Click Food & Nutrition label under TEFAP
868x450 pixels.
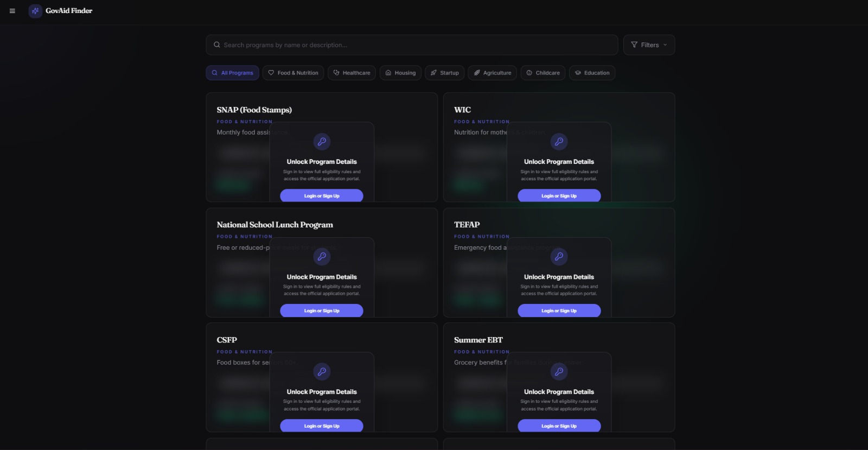[482, 237]
